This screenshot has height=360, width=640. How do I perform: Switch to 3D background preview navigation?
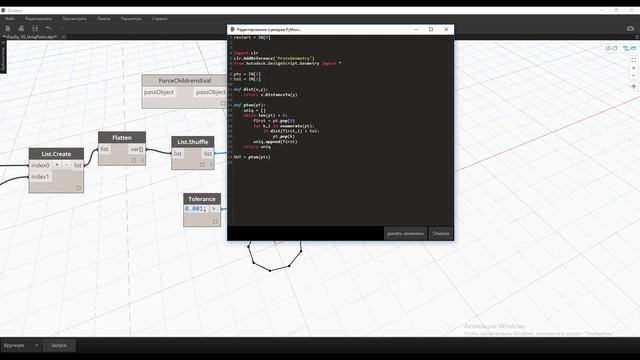[611, 48]
